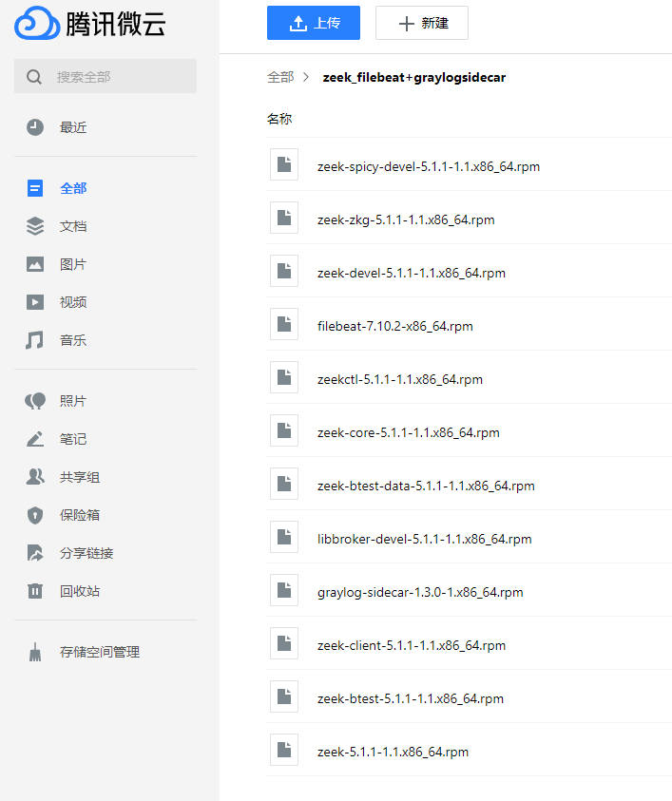Switch to 音乐 category
This screenshot has width=672, height=801.
(73, 340)
